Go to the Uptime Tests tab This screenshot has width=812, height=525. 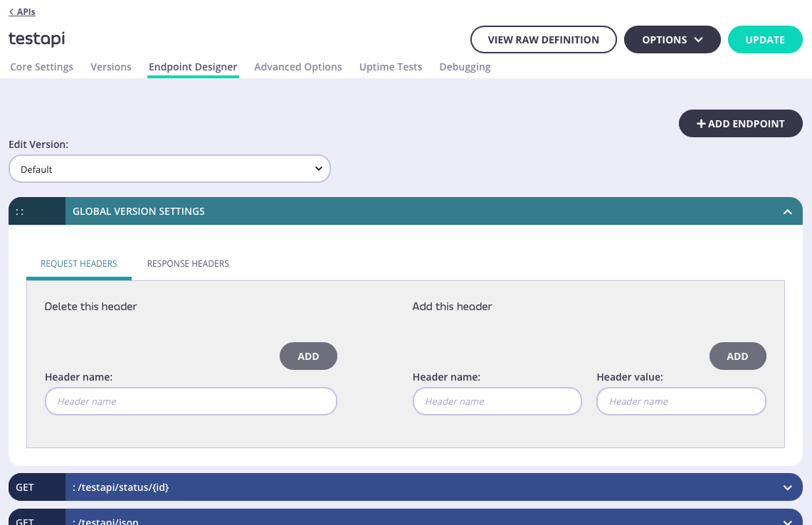pyautogui.click(x=390, y=66)
